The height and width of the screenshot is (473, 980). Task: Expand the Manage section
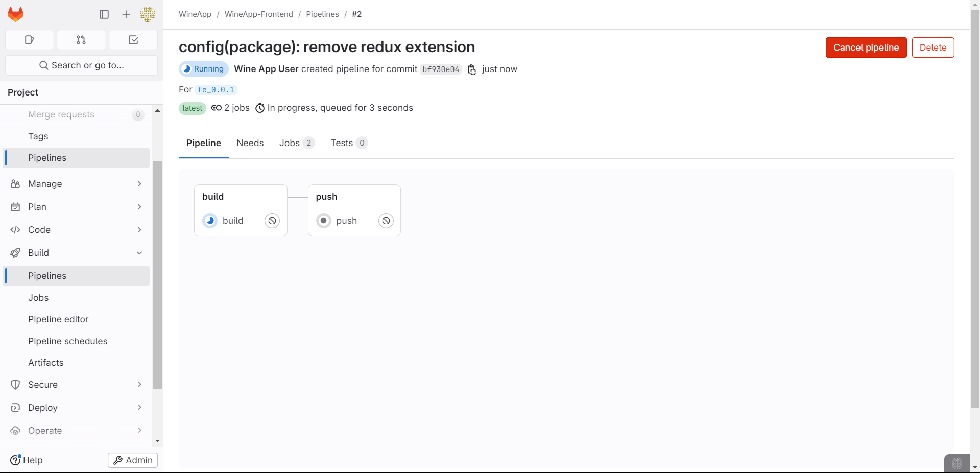[x=76, y=184]
